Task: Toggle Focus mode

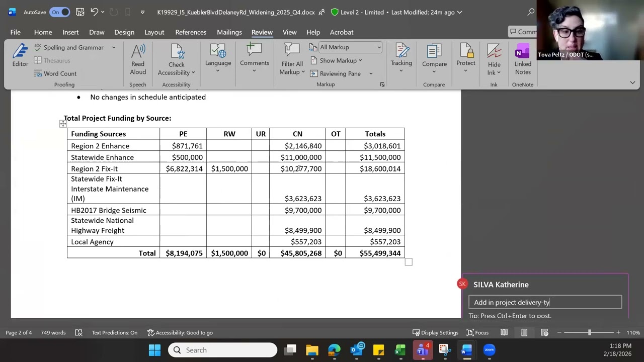Action: (x=477, y=332)
